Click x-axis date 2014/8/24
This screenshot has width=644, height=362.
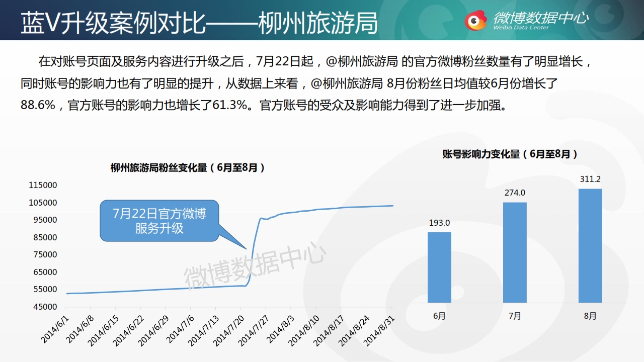[354, 331]
